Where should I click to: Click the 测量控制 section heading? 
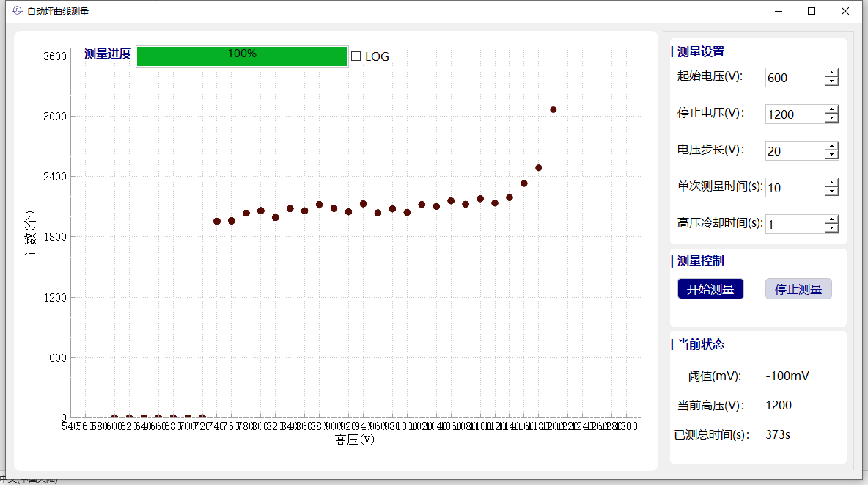701,260
